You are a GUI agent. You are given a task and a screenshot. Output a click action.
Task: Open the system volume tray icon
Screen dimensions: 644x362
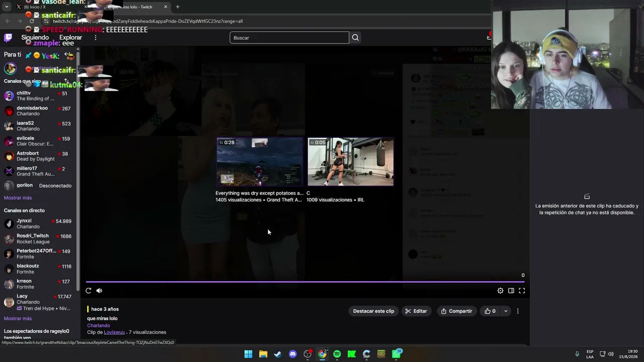(611, 354)
